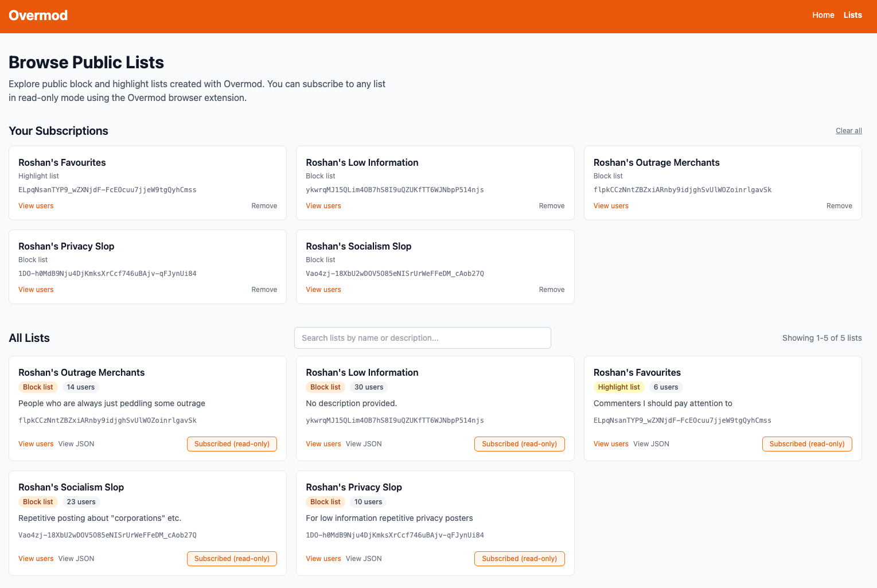
Task: Remove Roshan's Low Information subscription
Action: point(551,206)
